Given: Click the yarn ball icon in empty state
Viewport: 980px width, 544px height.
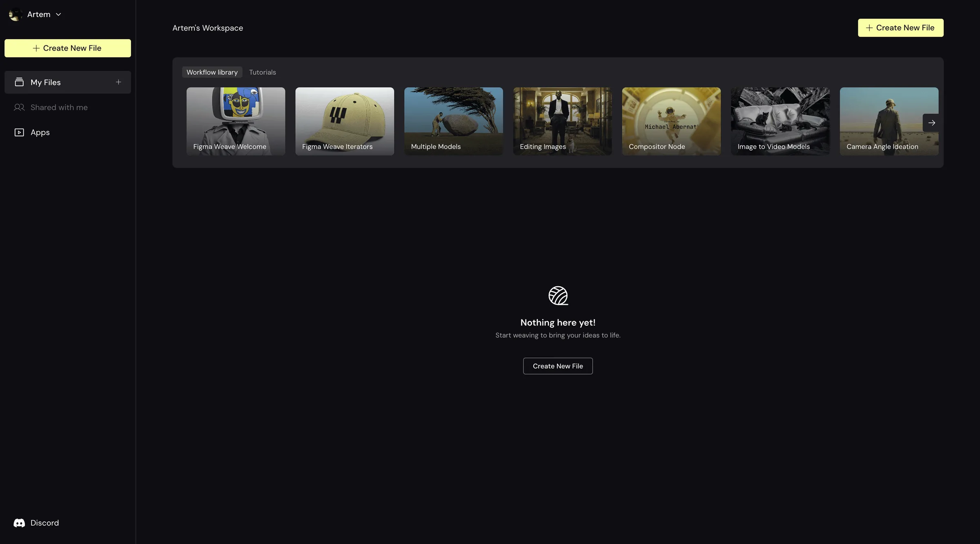Looking at the screenshot, I should (x=558, y=296).
